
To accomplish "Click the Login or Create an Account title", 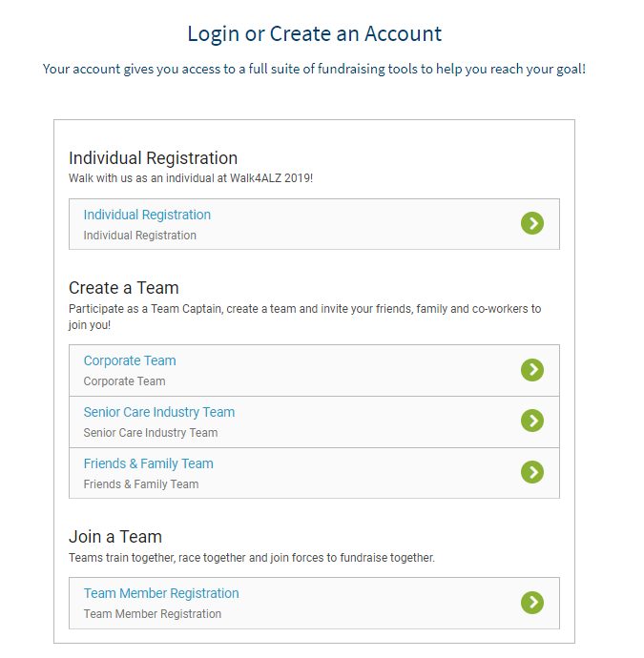I will [x=315, y=34].
